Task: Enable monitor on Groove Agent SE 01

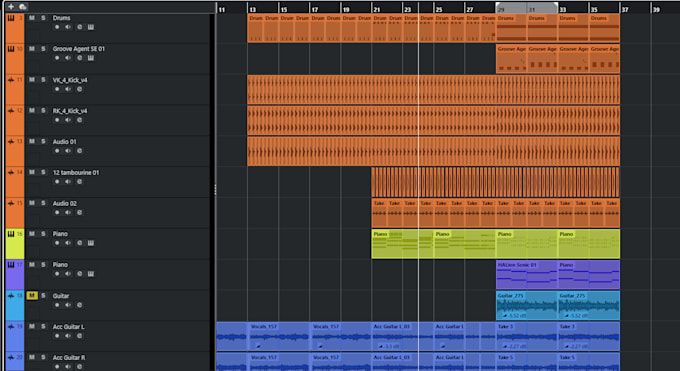Action: point(68,58)
